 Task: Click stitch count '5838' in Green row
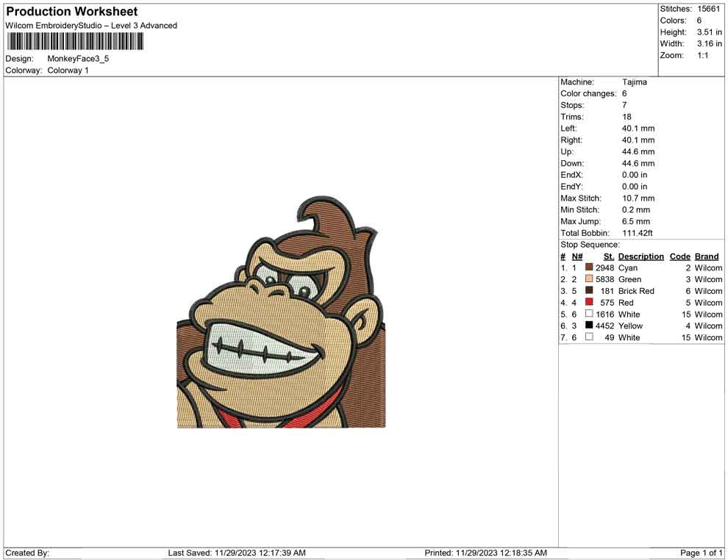(604, 279)
